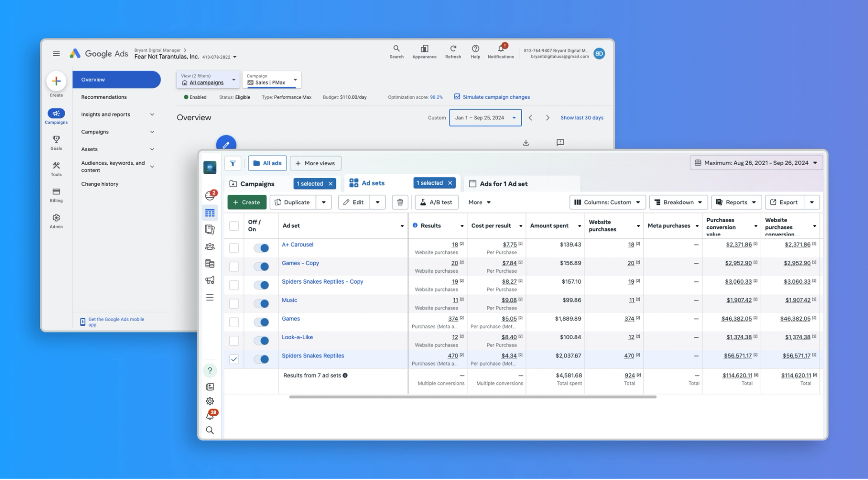
Task: Click the blue pencil edit button
Action: 226,143
